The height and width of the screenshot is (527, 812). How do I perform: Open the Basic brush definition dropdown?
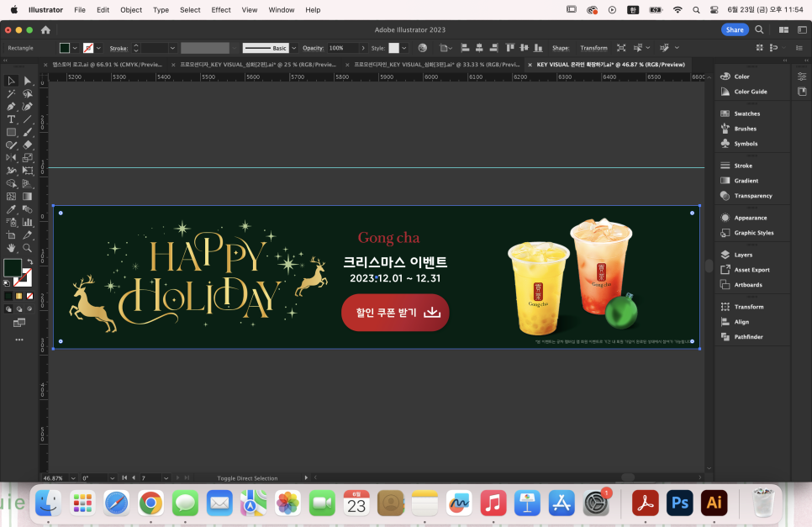point(293,48)
